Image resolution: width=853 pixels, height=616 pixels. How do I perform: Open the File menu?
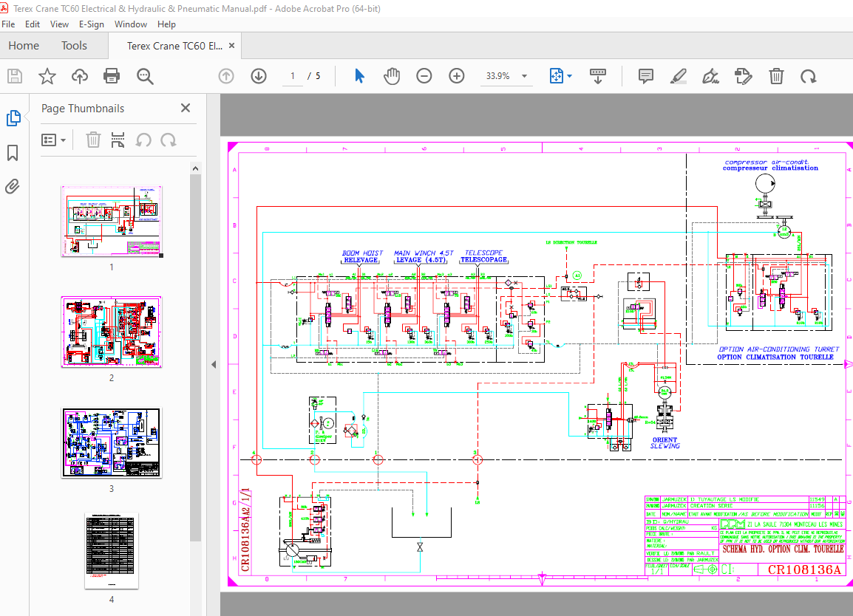coord(8,24)
